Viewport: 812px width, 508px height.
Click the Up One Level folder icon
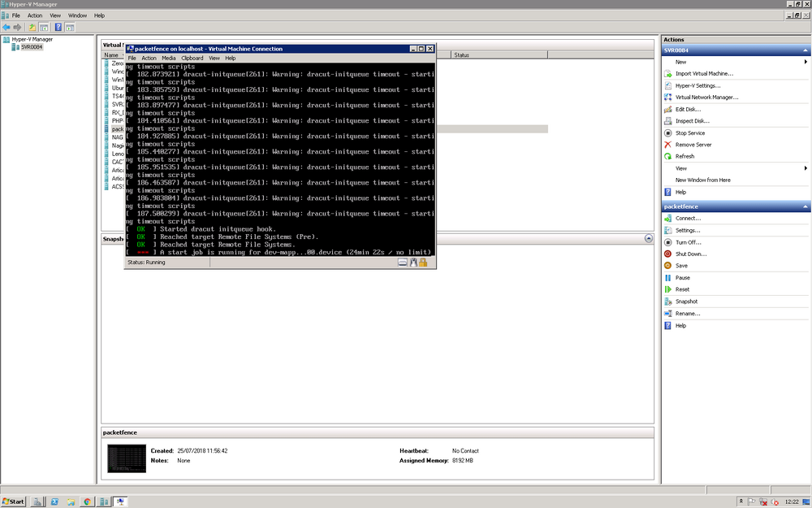coord(32,27)
